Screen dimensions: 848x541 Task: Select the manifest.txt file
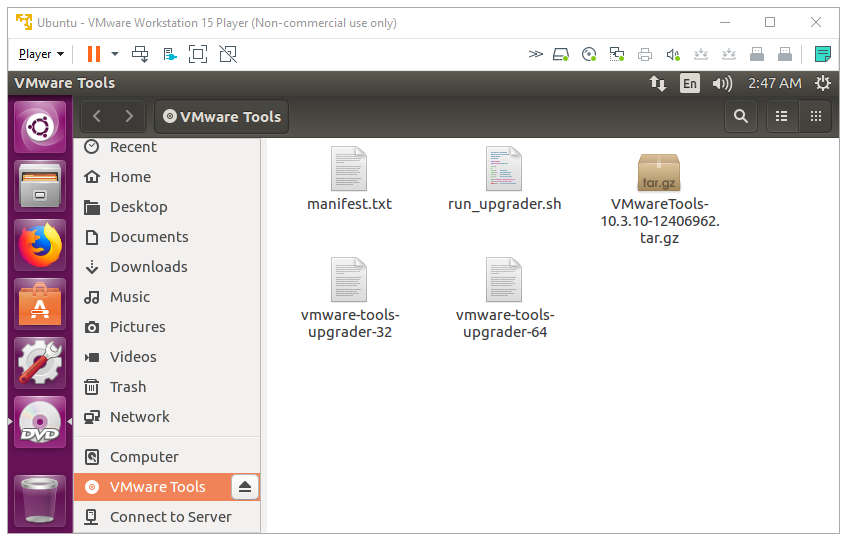349,179
